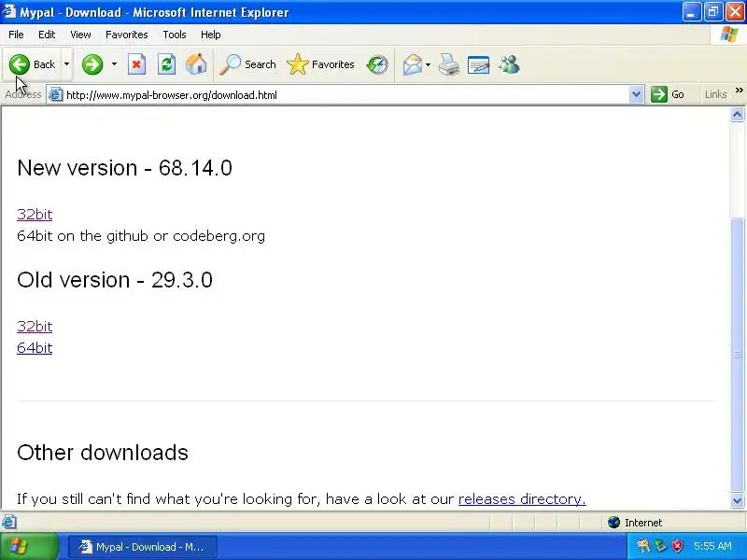Open the Forward history dropdown arrow

114,64
